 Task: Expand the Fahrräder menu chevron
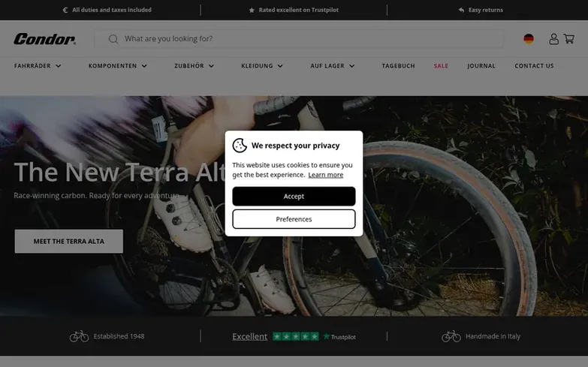coord(59,66)
